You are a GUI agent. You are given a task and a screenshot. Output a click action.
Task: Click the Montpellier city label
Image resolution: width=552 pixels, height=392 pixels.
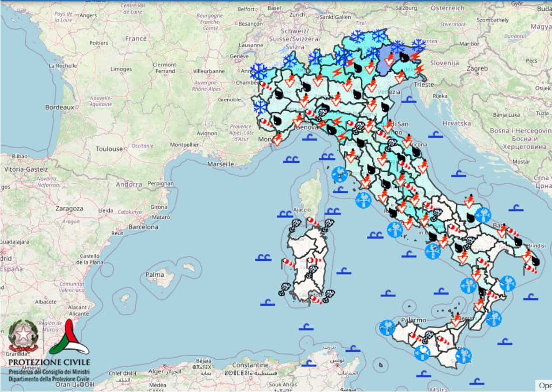pyautogui.click(x=184, y=145)
